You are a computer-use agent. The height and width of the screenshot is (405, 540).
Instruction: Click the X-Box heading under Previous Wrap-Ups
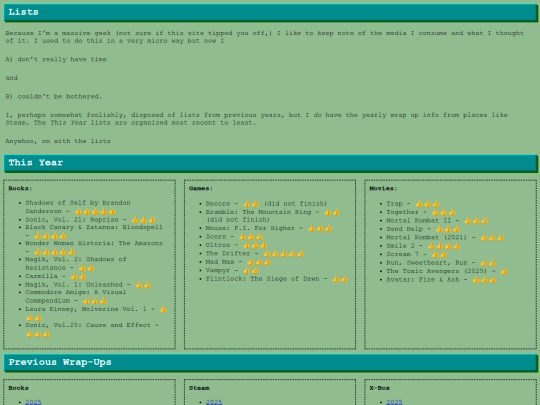(x=380, y=388)
